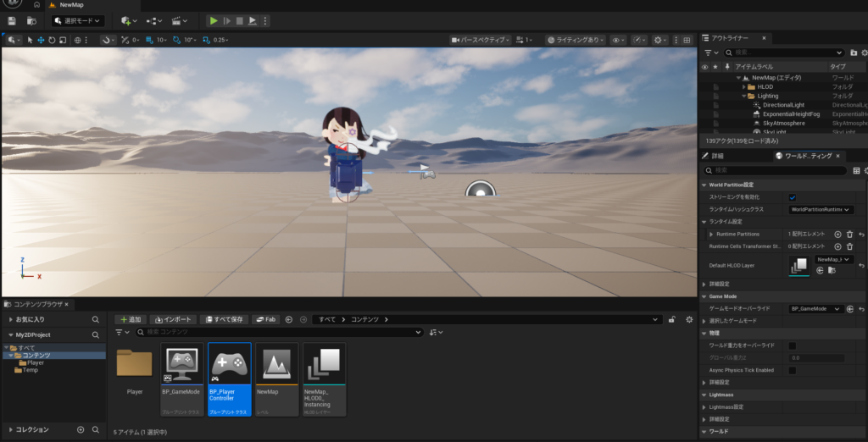Switch to the 詳細 tab
This screenshot has height=442, width=868.
[x=716, y=157]
